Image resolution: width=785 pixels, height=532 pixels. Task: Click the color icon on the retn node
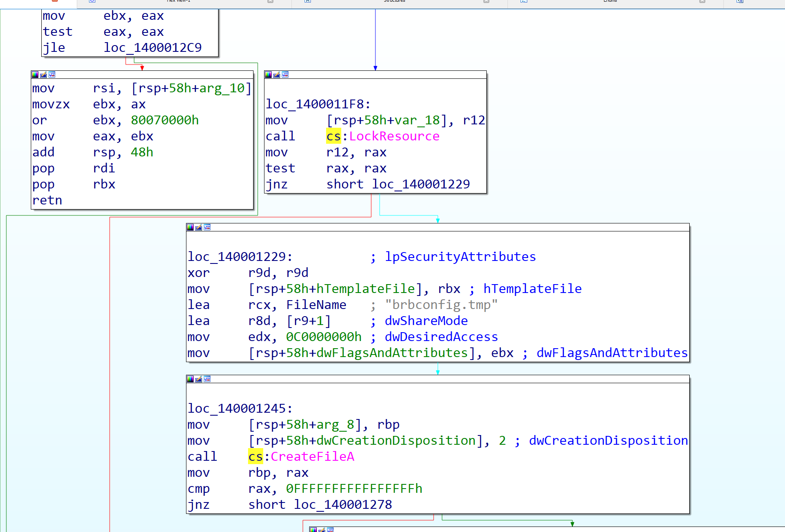(x=35, y=75)
